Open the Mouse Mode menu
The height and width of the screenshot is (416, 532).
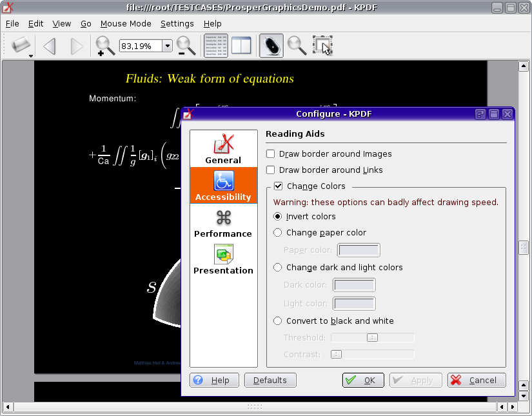click(x=126, y=24)
